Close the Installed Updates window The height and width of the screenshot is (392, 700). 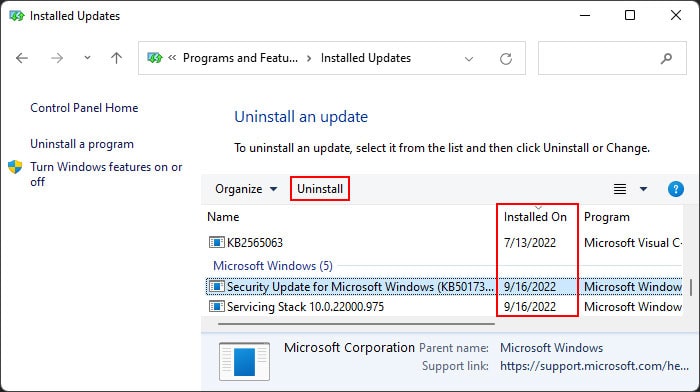(676, 16)
